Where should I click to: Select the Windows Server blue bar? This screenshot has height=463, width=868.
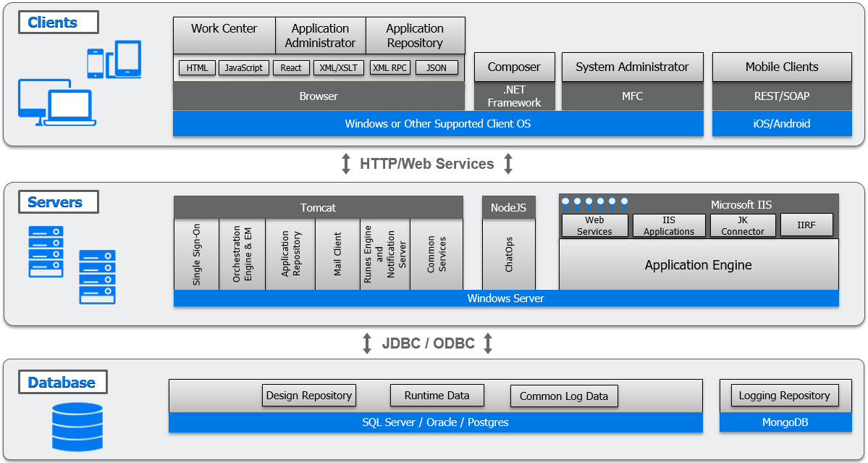(x=507, y=298)
